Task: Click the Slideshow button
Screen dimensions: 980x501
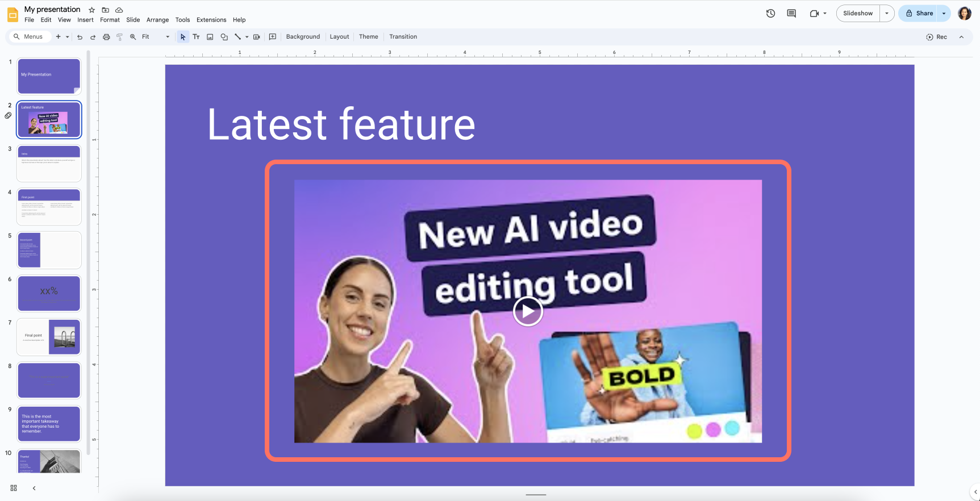Action: (858, 13)
